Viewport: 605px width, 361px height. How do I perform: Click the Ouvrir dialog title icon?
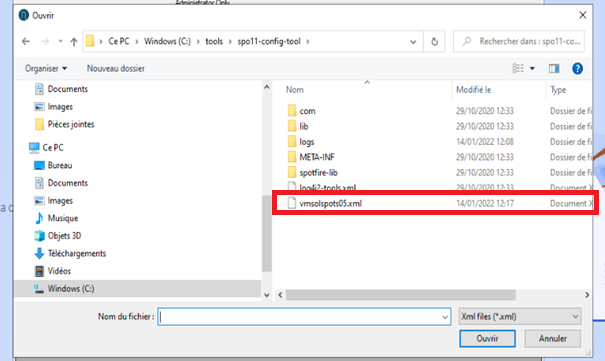(x=24, y=15)
